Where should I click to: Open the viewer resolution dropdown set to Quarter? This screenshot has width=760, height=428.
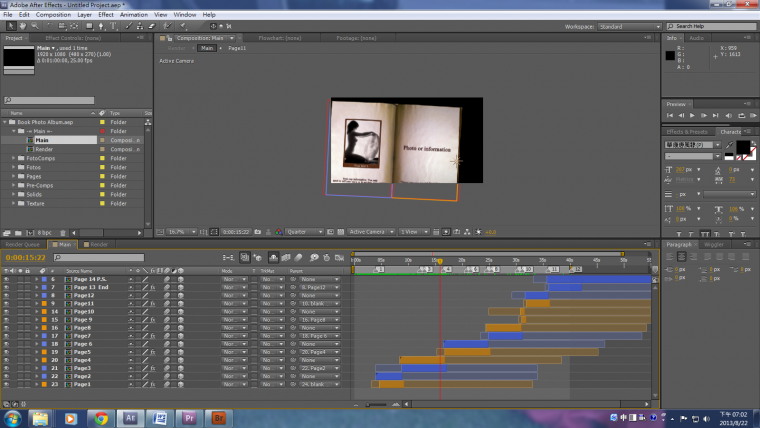tap(303, 231)
